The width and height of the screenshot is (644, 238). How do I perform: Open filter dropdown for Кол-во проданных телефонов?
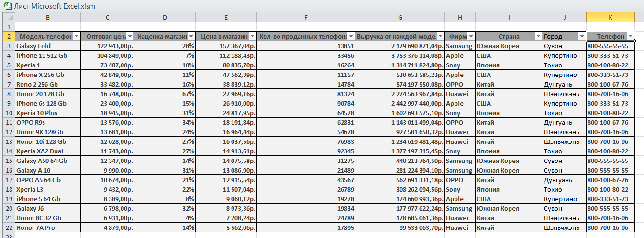coord(350,36)
